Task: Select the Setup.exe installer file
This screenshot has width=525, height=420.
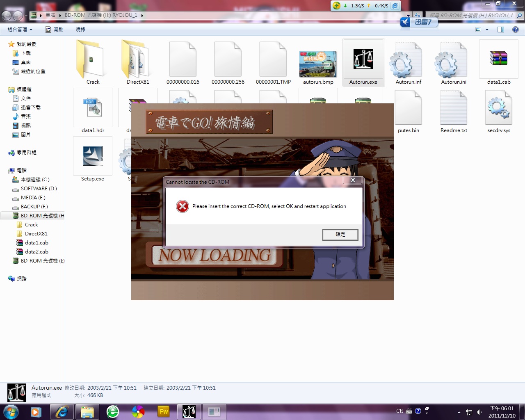Action: tap(93, 159)
